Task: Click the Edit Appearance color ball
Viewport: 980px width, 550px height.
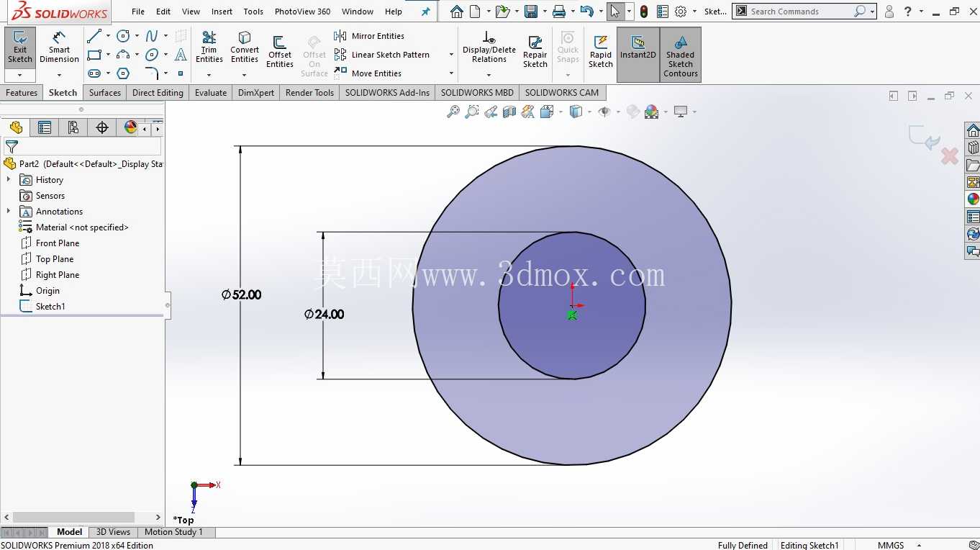Action: click(652, 112)
